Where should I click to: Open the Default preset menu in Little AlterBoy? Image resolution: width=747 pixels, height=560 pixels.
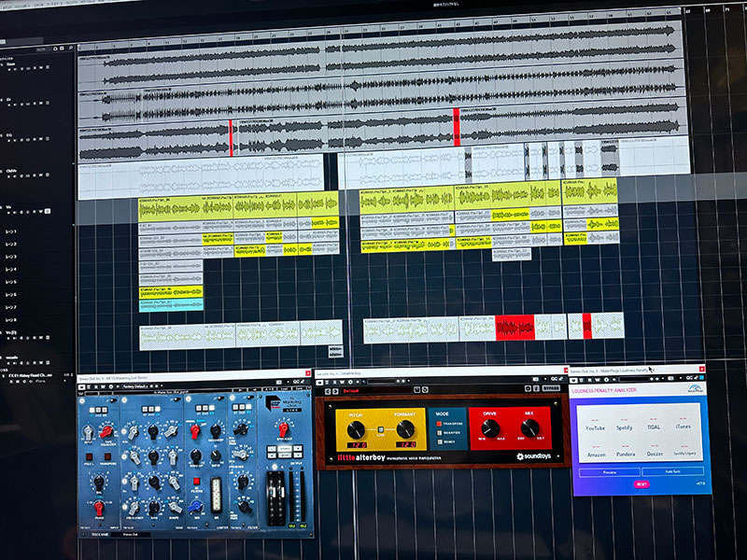point(376,391)
